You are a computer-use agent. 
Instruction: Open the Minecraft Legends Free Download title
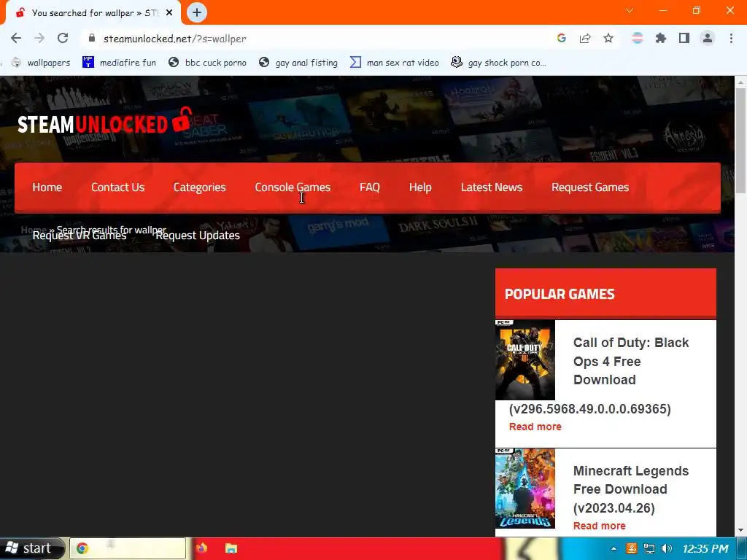pyautogui.click(x=631, y=489)
